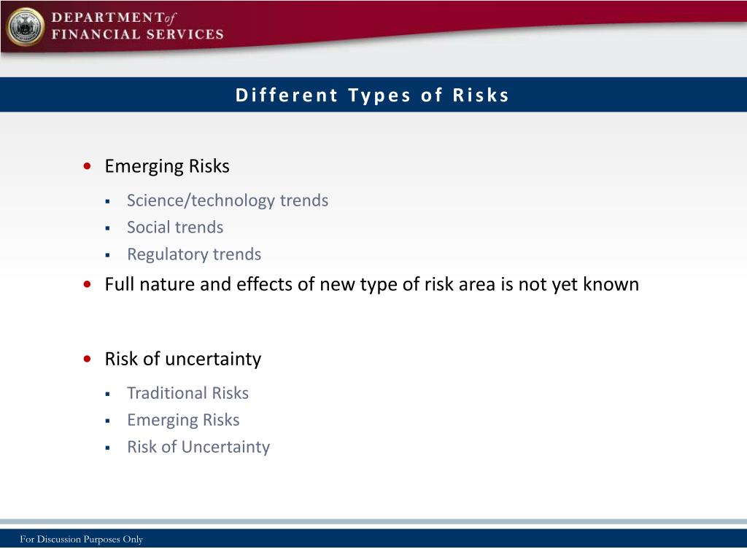This screenshot has width=747, height=560.
Task: Select the Social trends line
Action: pyautogui.click(x=175, y=227)
